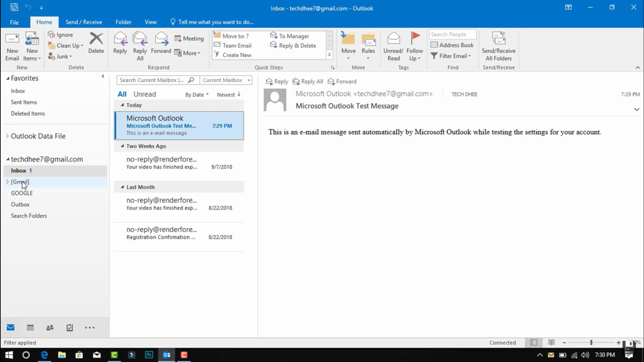This screenshot has width=644, height=362.
Task: Select Team Email quick step
Action: pos(233,45)
